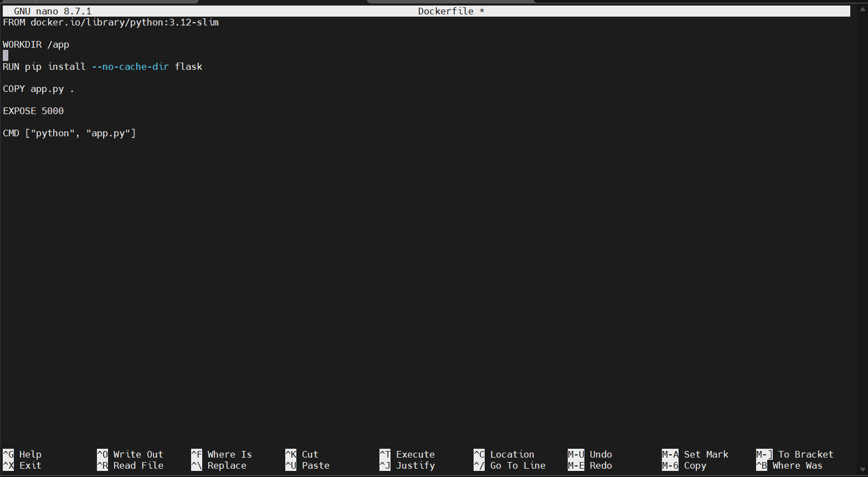Click the pip command in the RUN line
The image size is (868, 477).
33,66
